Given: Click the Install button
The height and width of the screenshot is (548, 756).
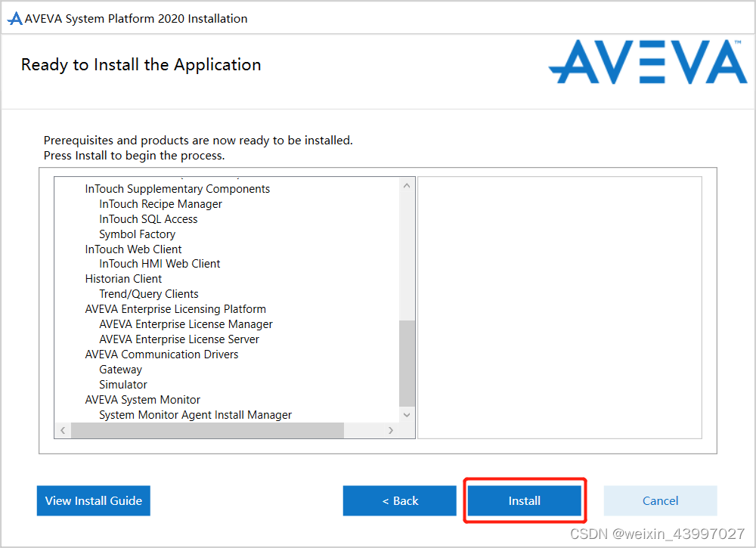Looking at the screenshot, I should click(524, 501).
